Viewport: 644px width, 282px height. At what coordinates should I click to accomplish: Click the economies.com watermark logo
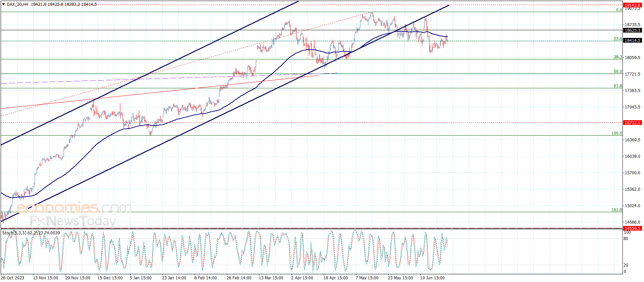point(74,208)
